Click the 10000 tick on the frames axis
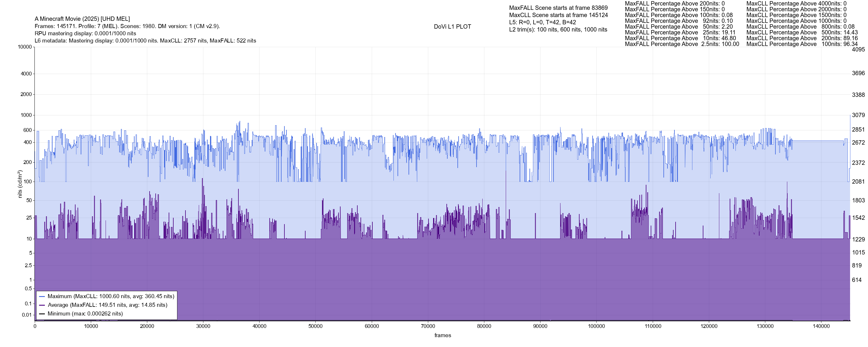The height and width of the screenshot is (347, 868). (91, 326)
